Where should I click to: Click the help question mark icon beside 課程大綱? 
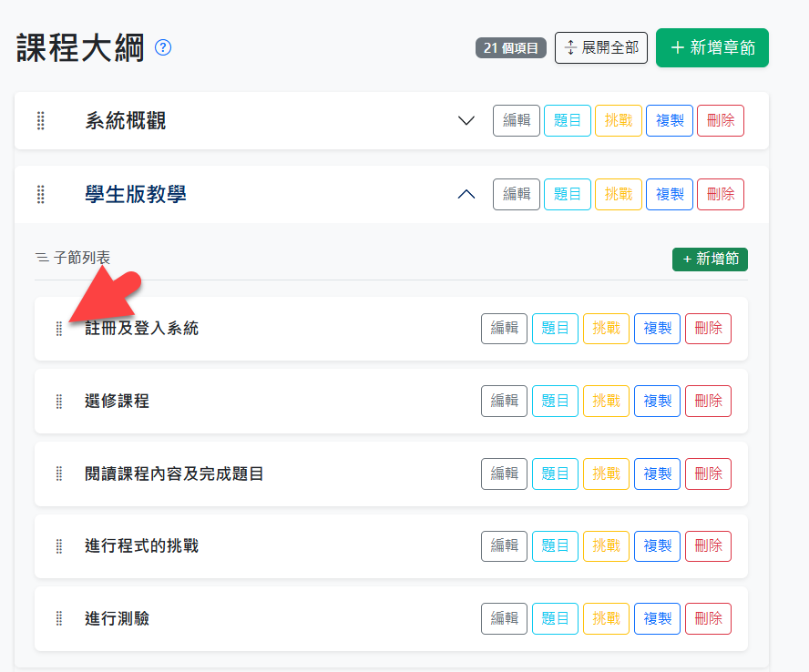pyautogui.click(x=163, y=48)
